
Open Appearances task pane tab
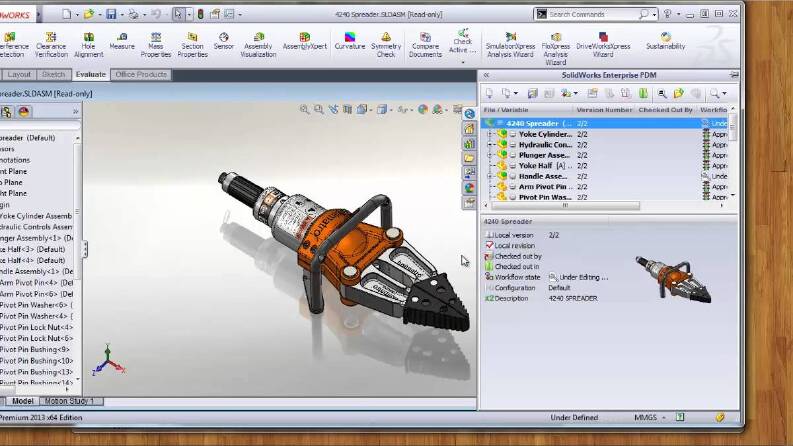[469, 188]
